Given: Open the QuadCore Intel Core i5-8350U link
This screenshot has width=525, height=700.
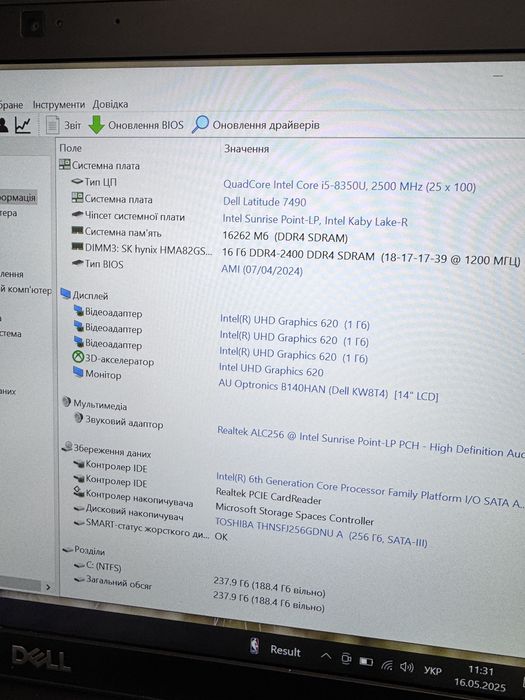Looking at the screenshot, I should tap(349, 186).
